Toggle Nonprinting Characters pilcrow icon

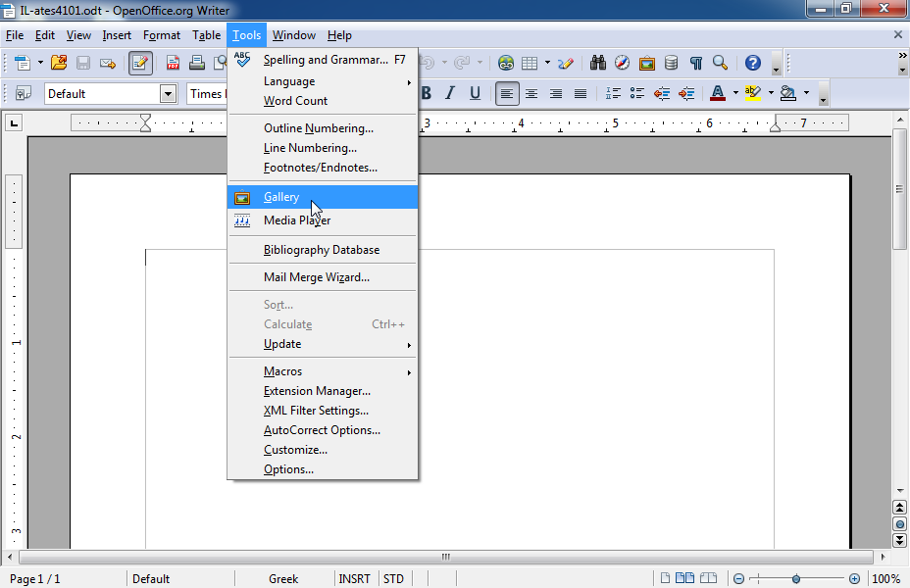pyautogui.click(x=696, y=63)
